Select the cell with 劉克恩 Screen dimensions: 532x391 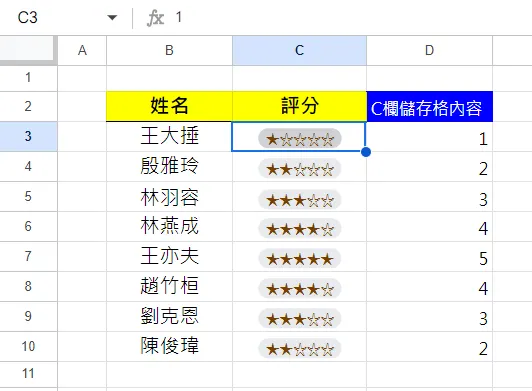click(169, 316)
